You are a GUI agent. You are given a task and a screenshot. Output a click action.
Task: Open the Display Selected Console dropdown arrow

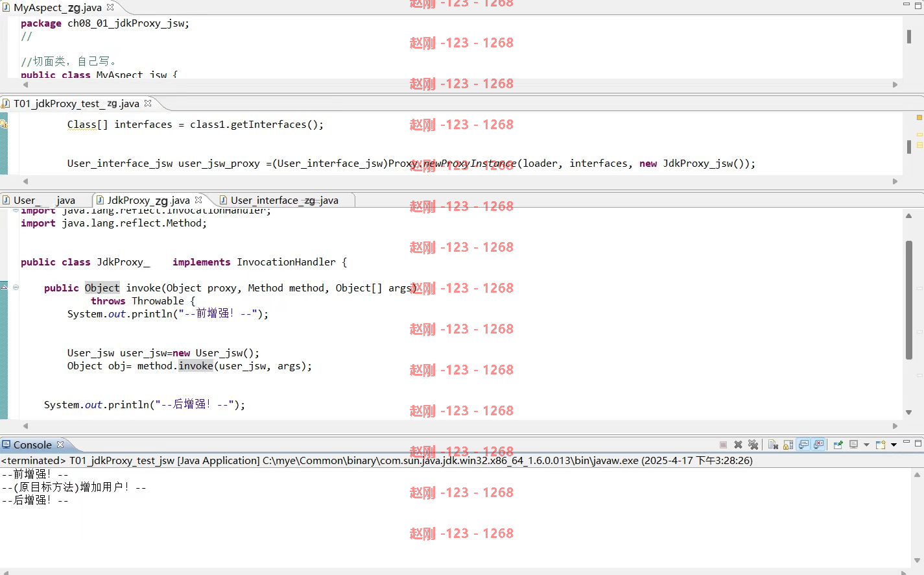[x=866, y=445]
